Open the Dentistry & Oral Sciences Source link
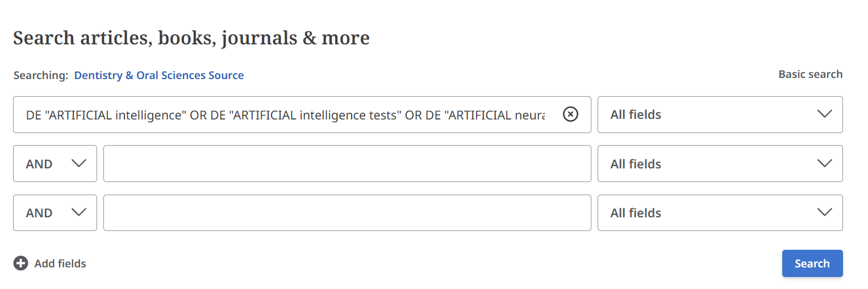 (159, 75)
